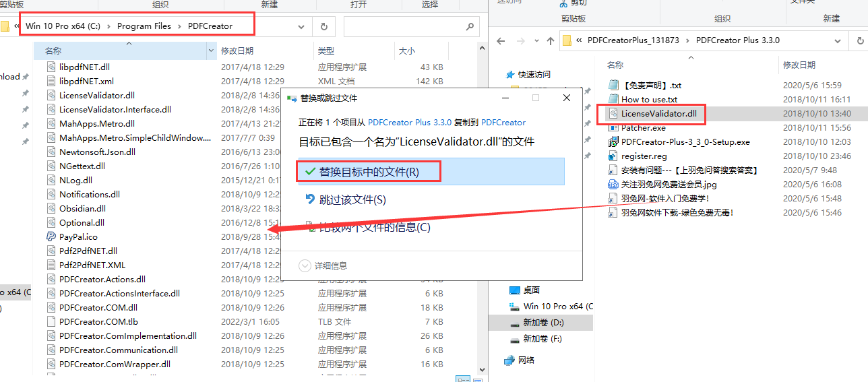Viewport: 868px width, 382px height.
Task: Select PDFCreator-Plus-3_3_0-Setup.exe installer icon
Action: click(x=613, y=142)
